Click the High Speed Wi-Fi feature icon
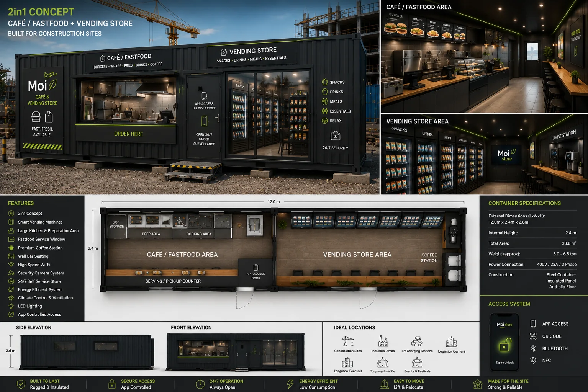This screenshot has width=588, height=392. point(11,265)
